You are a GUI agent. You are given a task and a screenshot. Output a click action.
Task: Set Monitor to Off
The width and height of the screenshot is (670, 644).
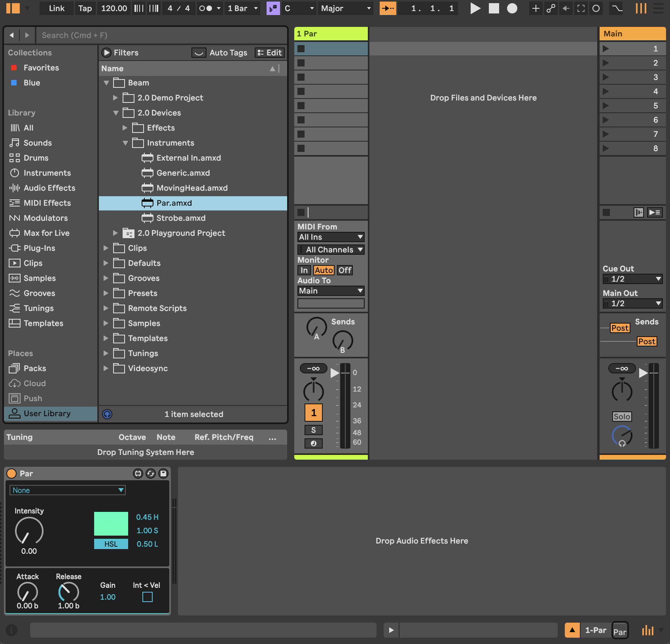pos(345,270)
